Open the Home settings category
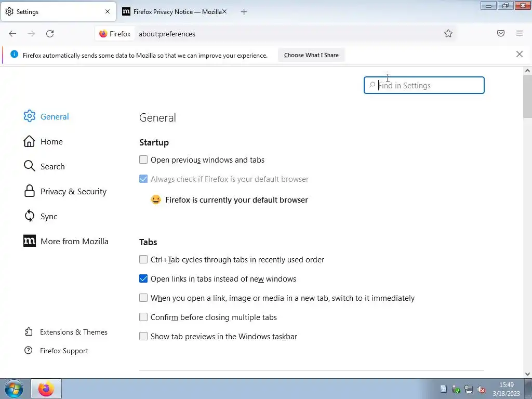 tap(51, 141)
